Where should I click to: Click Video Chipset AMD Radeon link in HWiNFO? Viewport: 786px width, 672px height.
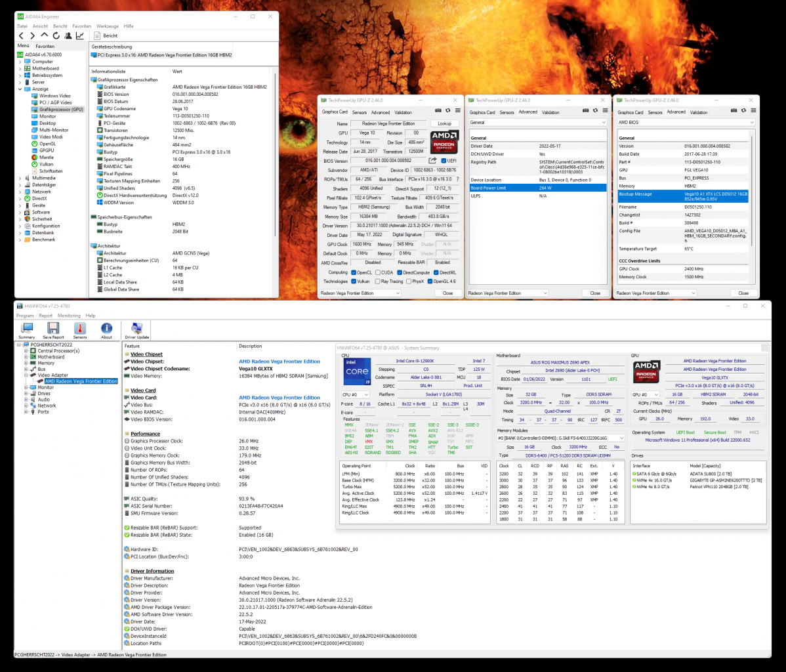pyautogui.click(x=279, y=362)
